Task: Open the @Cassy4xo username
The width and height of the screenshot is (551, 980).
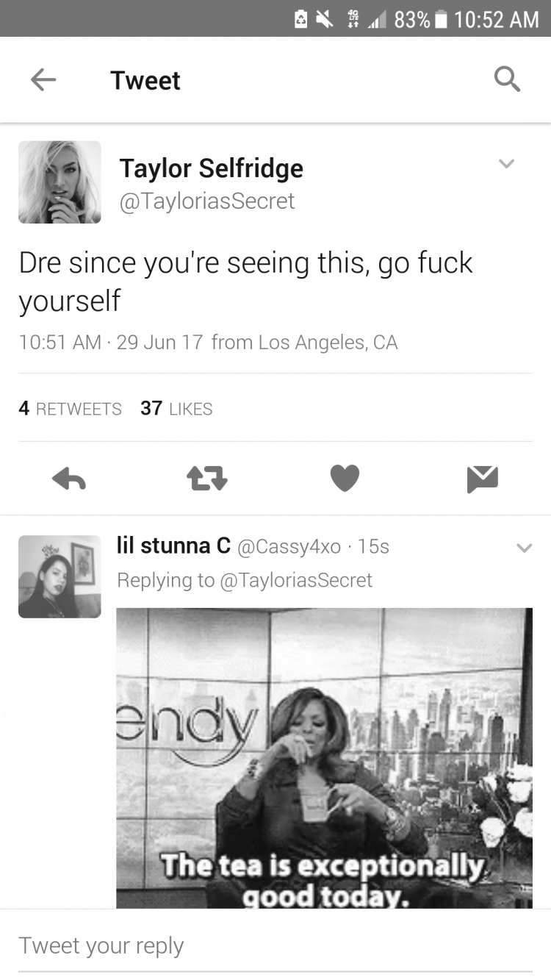Action: pyautogui.click(x=289, y=546)
